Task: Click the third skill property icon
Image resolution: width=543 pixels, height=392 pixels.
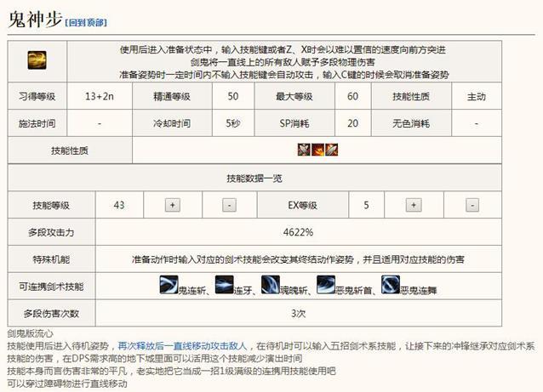Action: (x=331, y=150)
